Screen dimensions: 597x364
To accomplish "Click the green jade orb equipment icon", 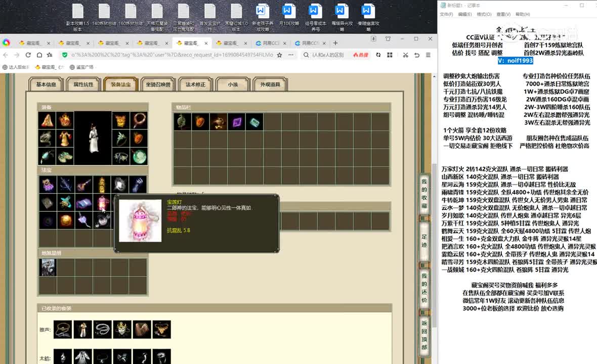I will tap(139, 156).
